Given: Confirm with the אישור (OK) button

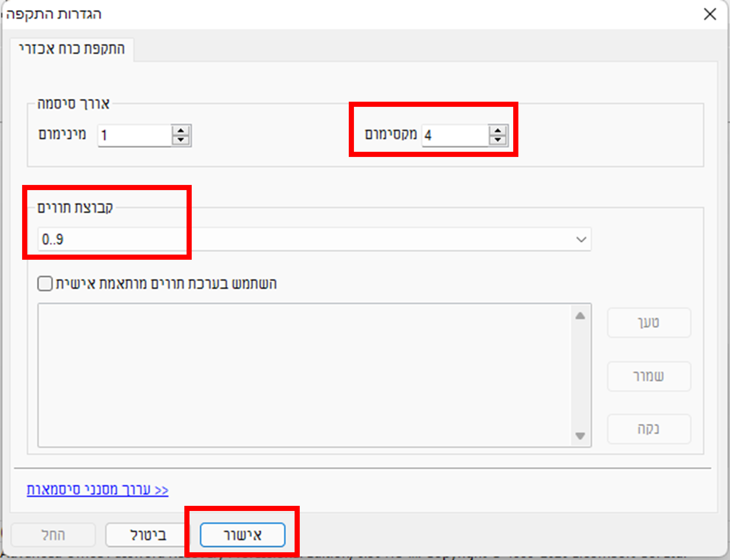Looking at the screenshot, I should [x=243, y=535].
